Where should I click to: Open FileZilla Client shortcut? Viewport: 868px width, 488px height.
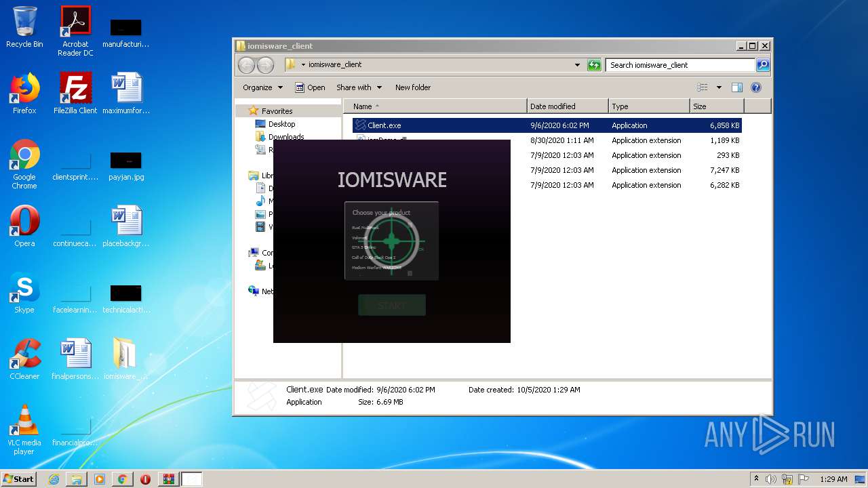pos(75,94)
